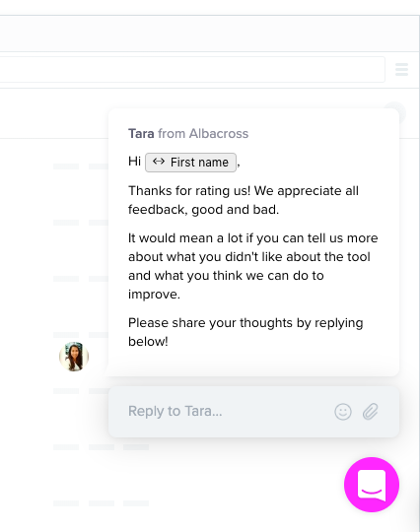This screenshot has width=420, height=532.
Task: Open the hamburger menu icon
Action: [x=401, y=69]
